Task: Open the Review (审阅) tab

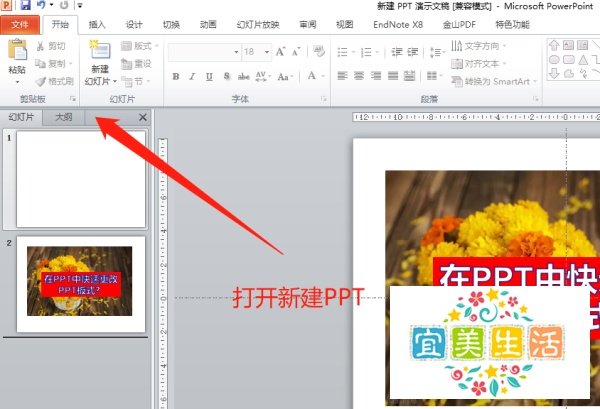Action: click(308, 25)
